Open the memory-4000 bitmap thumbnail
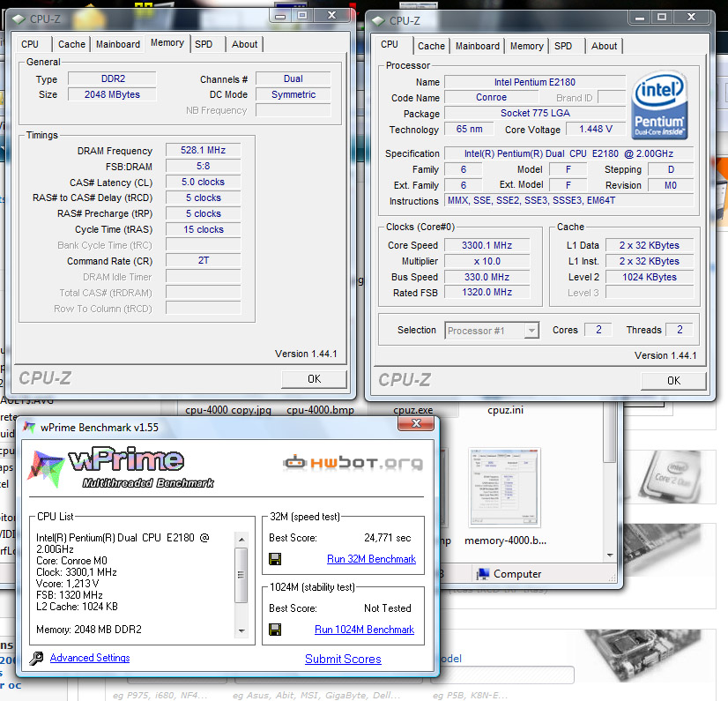Screen dimensions: 728x701 pyautogui.click(x=505, y=488)
